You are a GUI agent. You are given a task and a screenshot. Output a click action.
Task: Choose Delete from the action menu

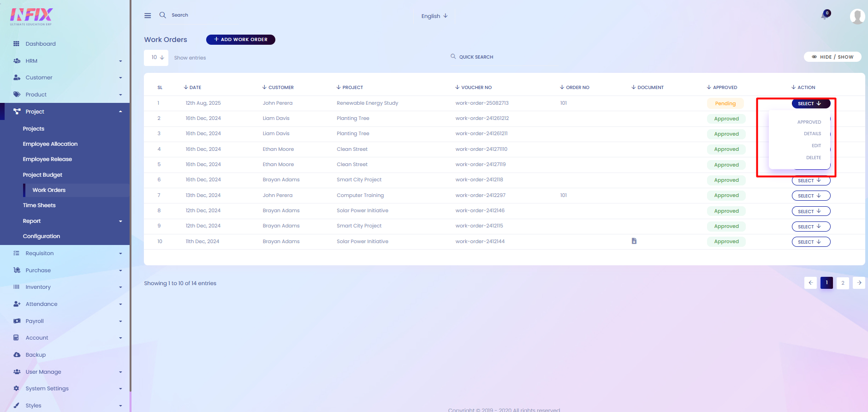pos(814,158)
